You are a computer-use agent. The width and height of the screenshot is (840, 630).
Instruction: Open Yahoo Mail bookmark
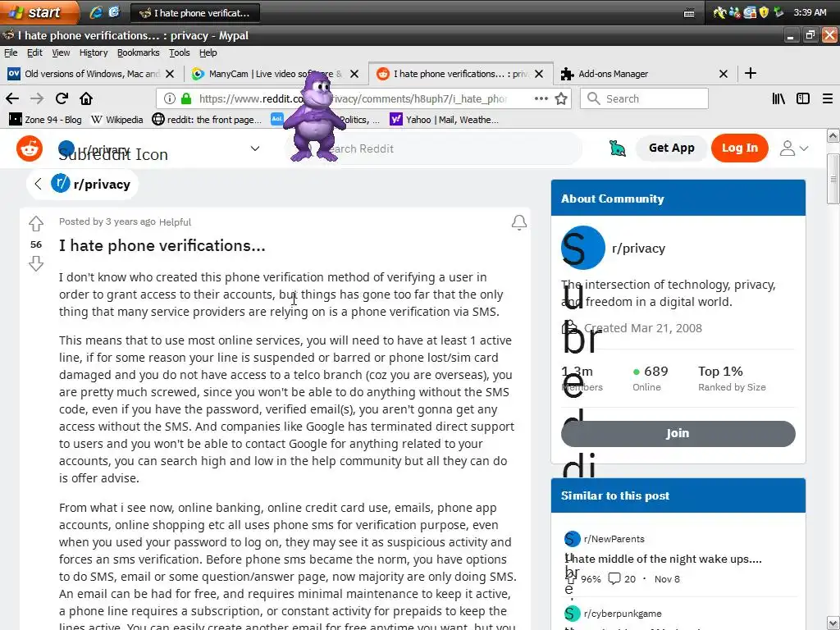pos(445,120)
